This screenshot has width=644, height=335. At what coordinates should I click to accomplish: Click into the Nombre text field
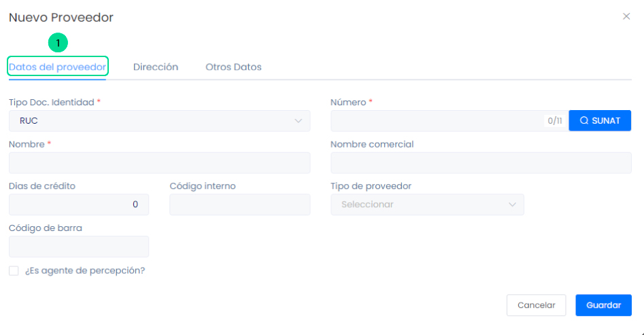coord(159,163)
